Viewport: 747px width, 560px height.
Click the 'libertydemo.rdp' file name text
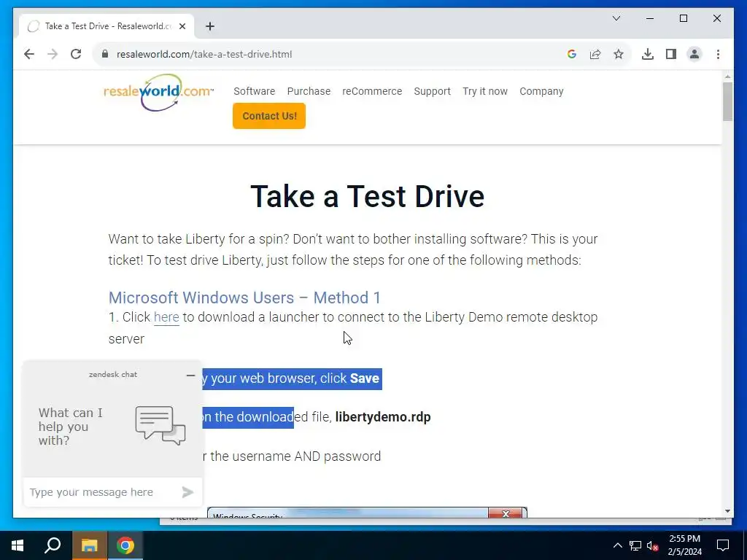coord(382,417)
